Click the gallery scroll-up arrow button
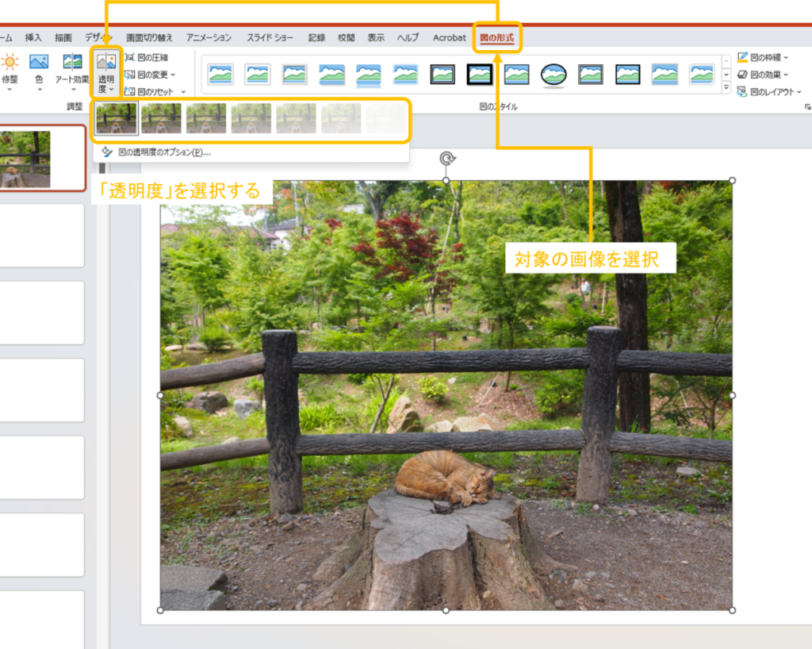The width and height of the screenshot is (812, 649). pyautogui.click(x=726, y=61)
